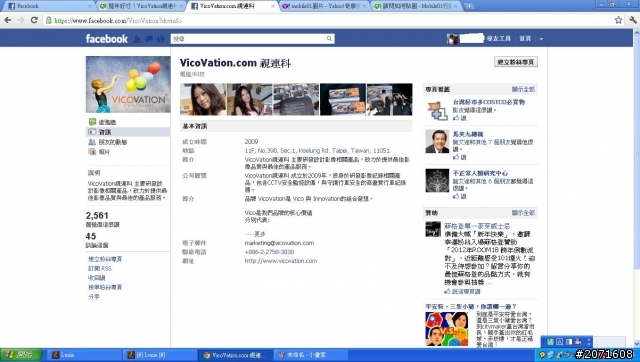The width and height of the screenshot is (640, 362).
Task: Switch to the last Mobile01 forum tab
Action: point(416,6)
